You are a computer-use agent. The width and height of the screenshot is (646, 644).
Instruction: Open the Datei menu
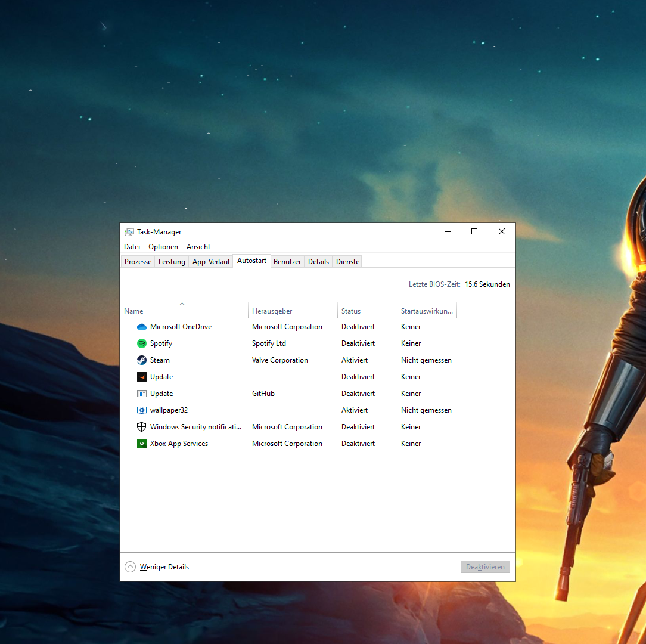coord(132,247)
